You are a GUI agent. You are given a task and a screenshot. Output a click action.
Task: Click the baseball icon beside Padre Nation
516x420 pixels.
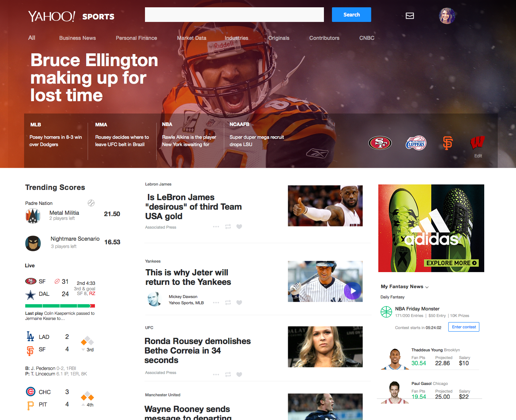pos(91,203)
